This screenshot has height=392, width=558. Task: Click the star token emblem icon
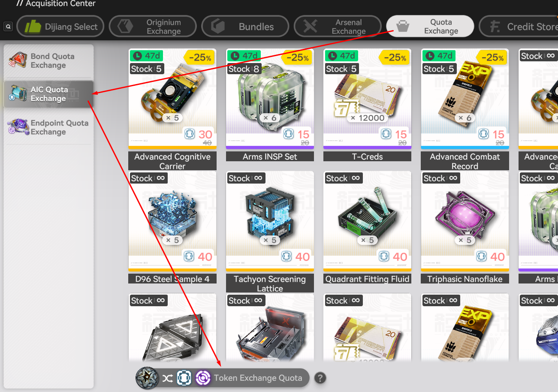coord(148,378)
